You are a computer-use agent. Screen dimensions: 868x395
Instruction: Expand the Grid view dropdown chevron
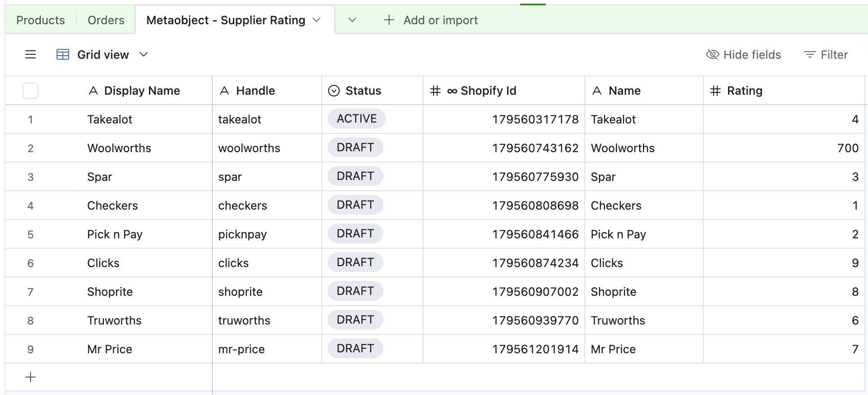pos(144,55)
